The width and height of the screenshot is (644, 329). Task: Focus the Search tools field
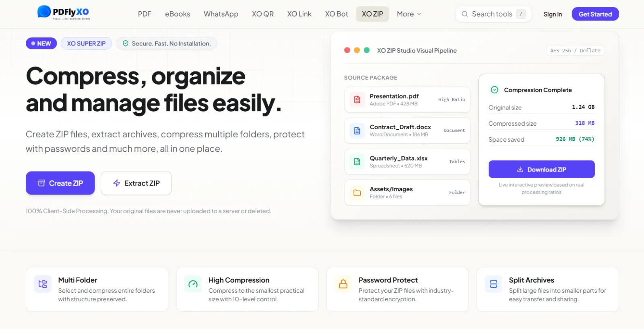click(x=493, y=14)
